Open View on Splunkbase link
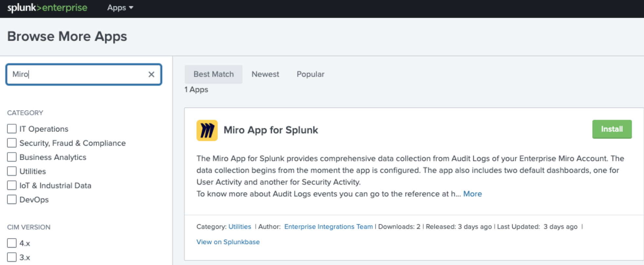The image size is (644, 265). 228,242
